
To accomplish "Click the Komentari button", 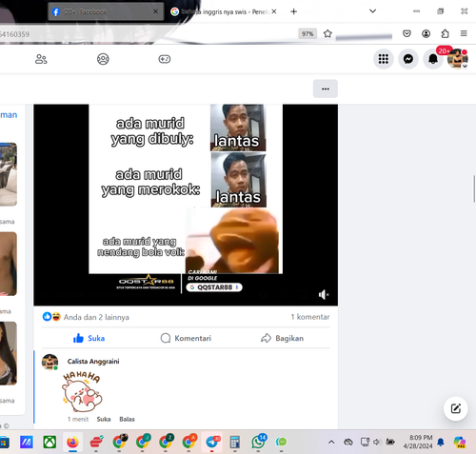I will point(186,338).
